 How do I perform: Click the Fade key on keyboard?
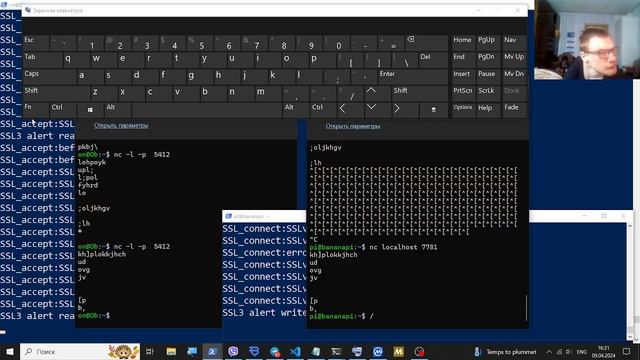[513, 110]
